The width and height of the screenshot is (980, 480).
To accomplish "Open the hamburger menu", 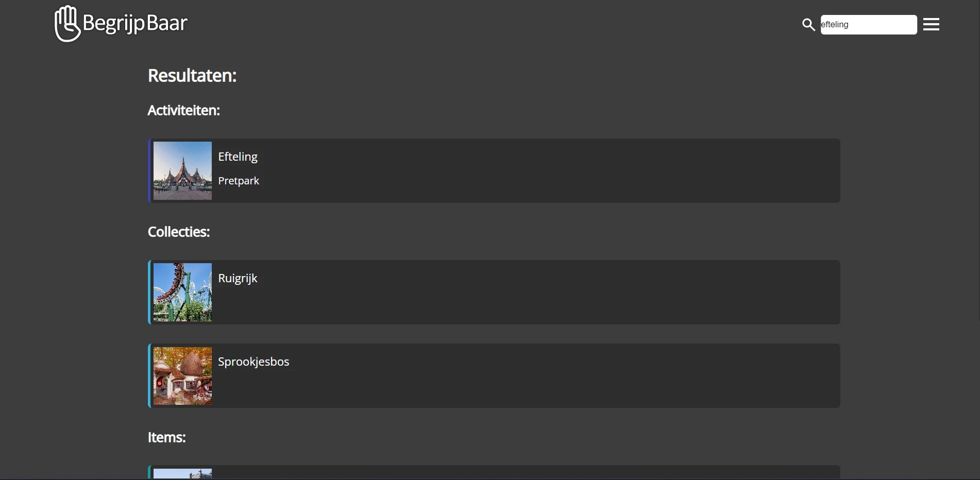I will click(x=931, y=24).
